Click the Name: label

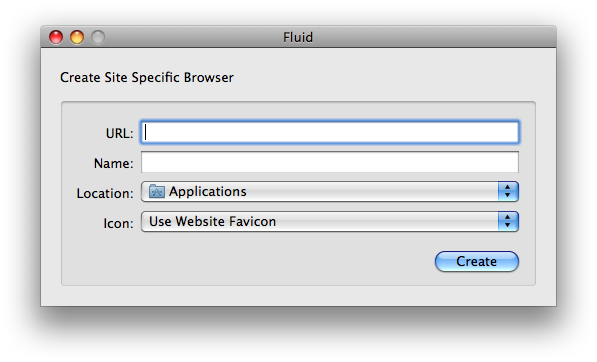pyautogui.click(x=113, y=164)
